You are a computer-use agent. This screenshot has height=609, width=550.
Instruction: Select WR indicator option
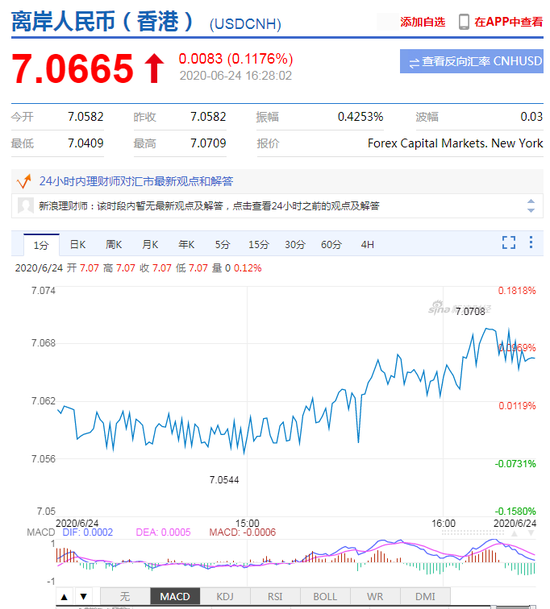pos(375,597)
